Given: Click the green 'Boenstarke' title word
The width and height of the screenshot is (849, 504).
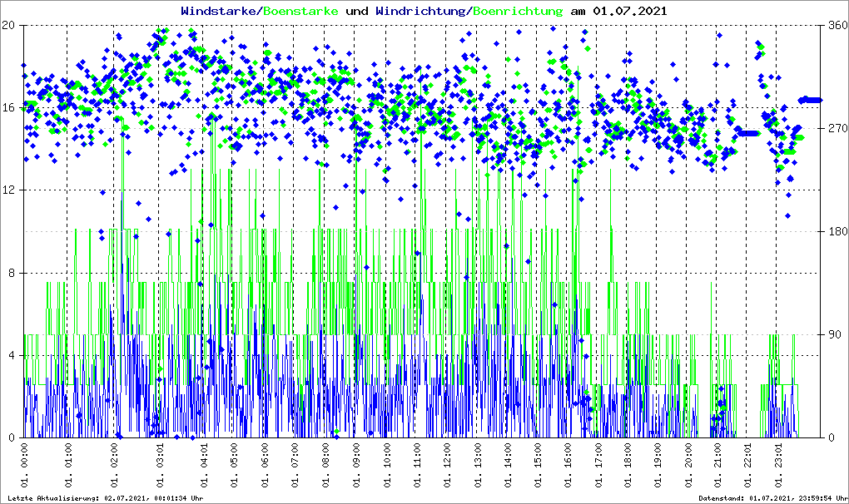Looking at the screenshot, I should (x=300, y=11).
